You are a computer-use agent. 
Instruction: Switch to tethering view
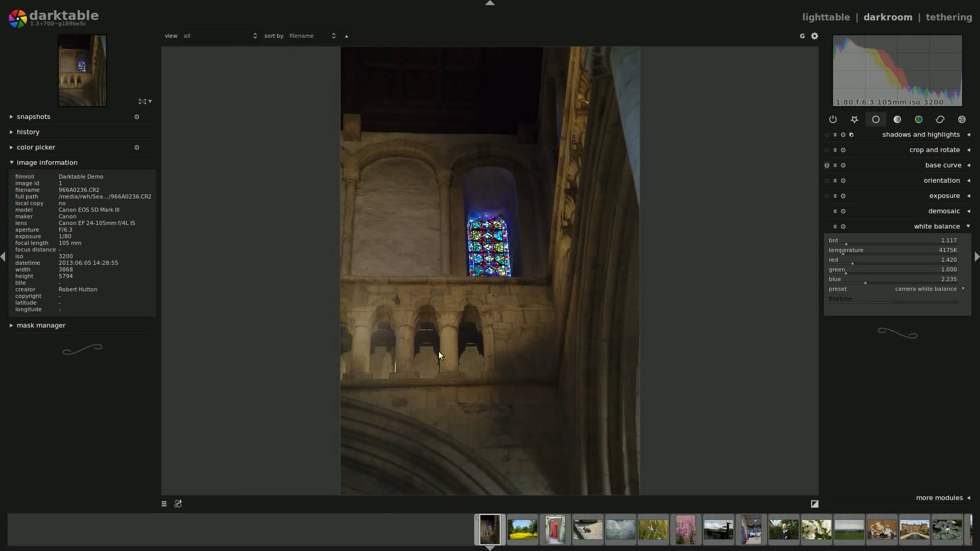tap(948, 17)
